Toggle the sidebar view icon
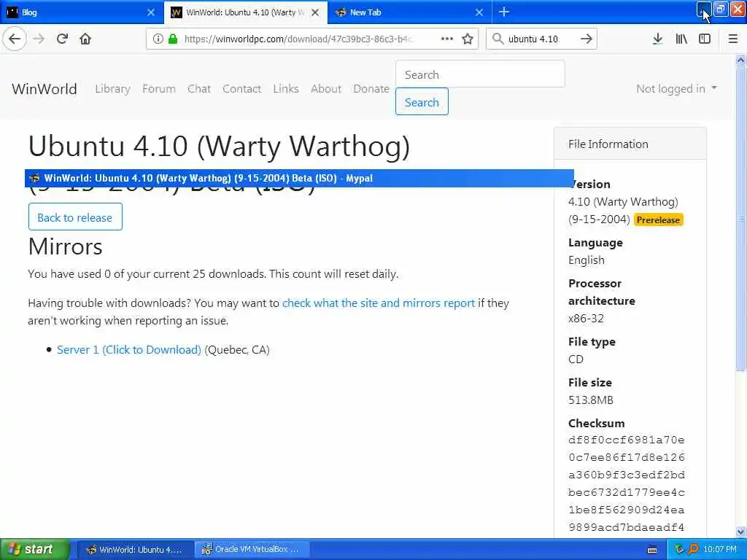The height and width of the screenshot is (560, 747). point(705,39)
